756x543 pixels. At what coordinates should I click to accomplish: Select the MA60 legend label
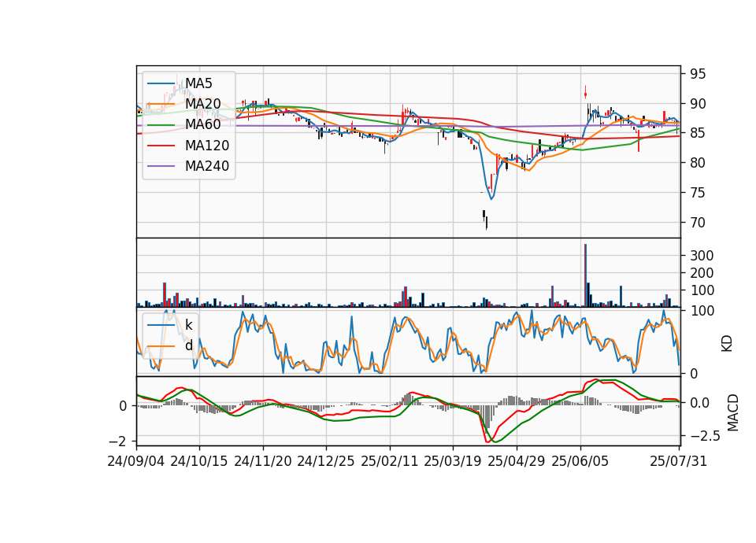pos(202,125)
